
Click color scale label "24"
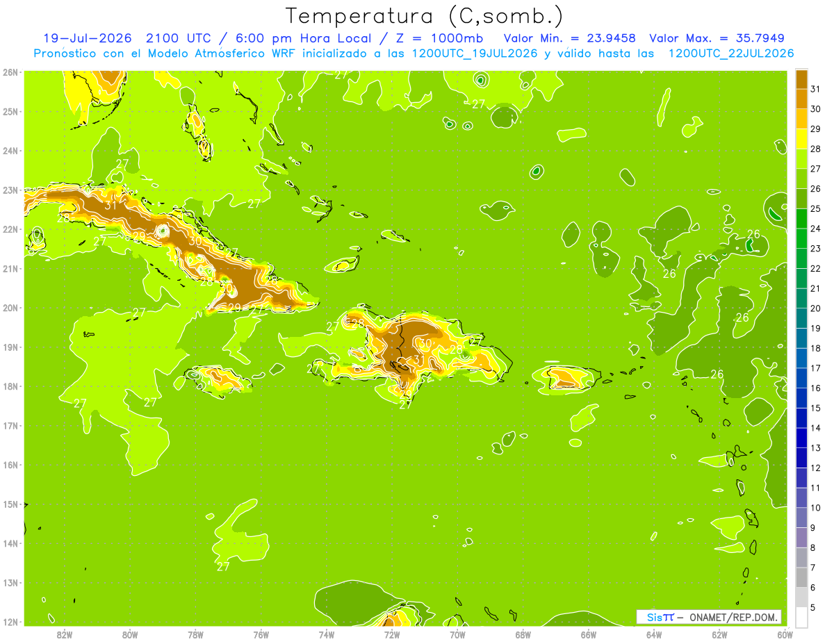tap(815, 228)
